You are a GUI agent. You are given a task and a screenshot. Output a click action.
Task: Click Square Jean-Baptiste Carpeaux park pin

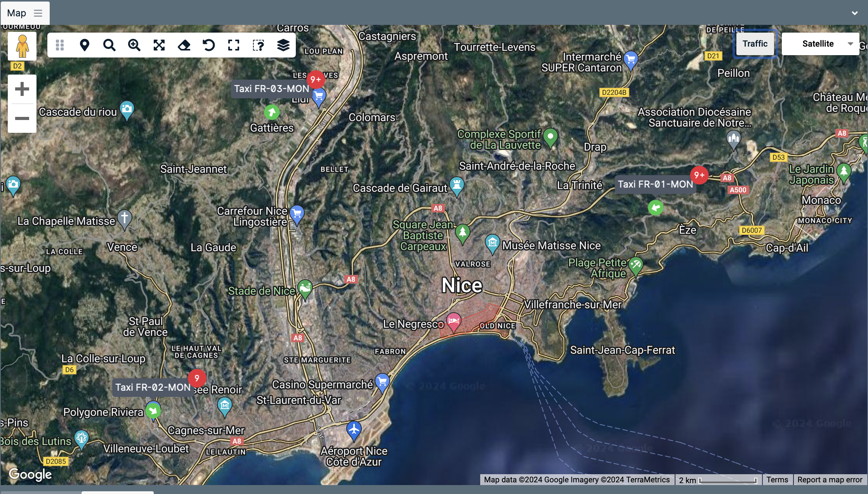pos(462,233)
